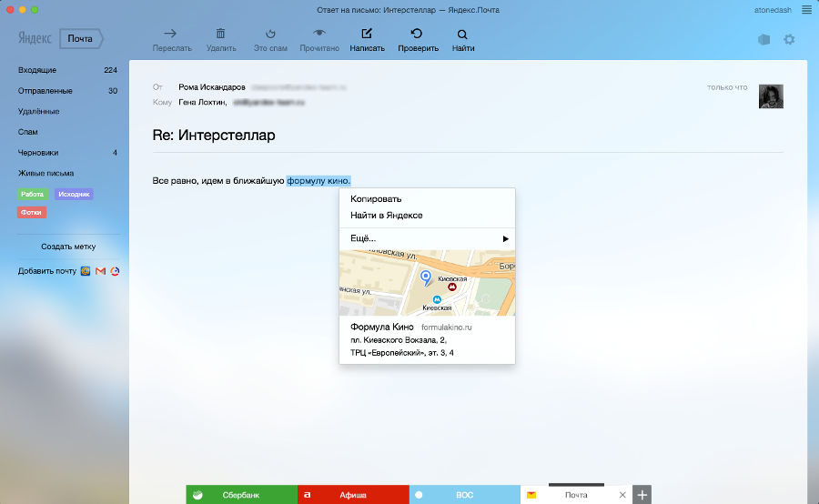The height and width of the screenshot is (504, 819).
Task: Filter by the purple Исходник label
Action: (x=74, y=195)
